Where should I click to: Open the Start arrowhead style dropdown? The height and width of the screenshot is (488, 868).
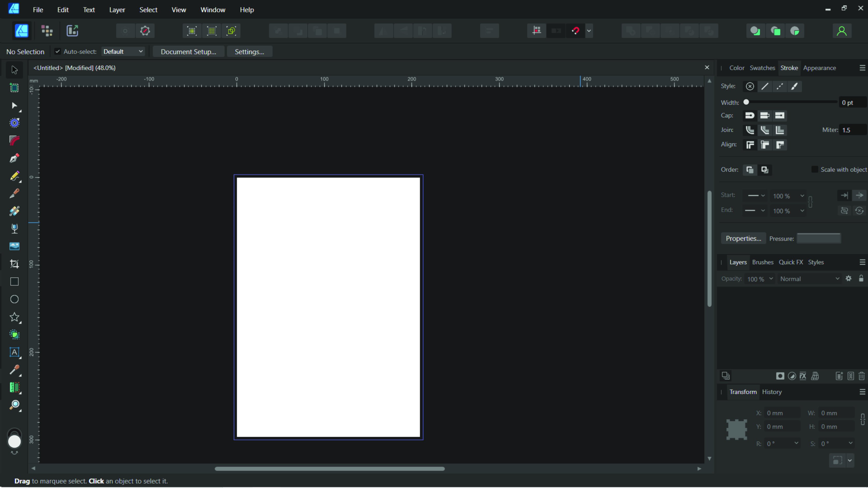(x=756, y=196)
